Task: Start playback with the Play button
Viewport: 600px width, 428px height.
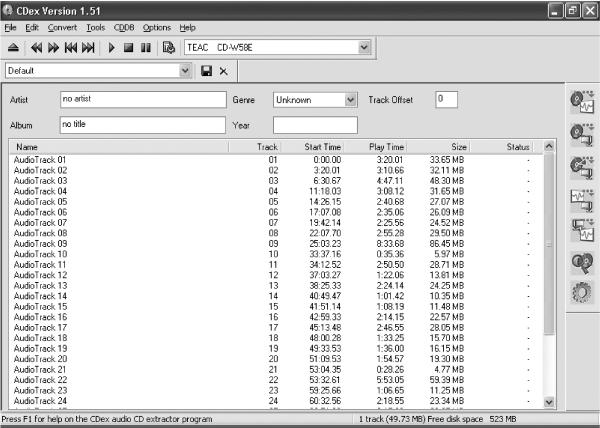Action: click(111, 48)
